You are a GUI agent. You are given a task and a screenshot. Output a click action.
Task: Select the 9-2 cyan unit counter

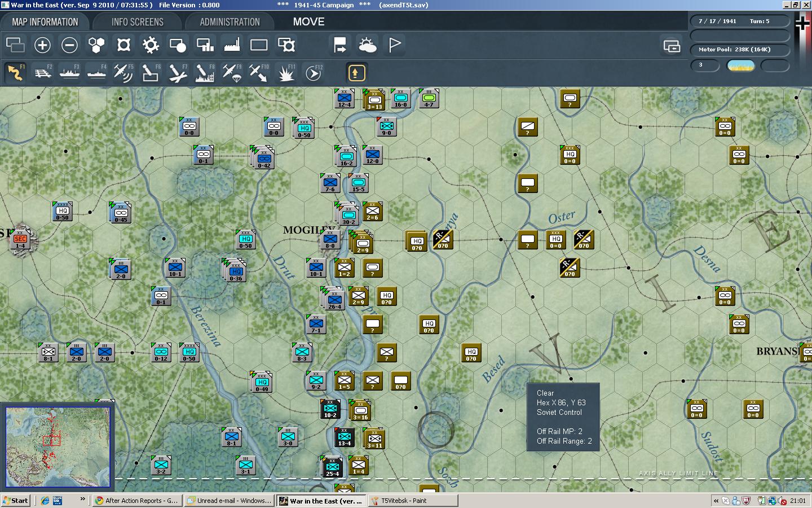(316, 380)
